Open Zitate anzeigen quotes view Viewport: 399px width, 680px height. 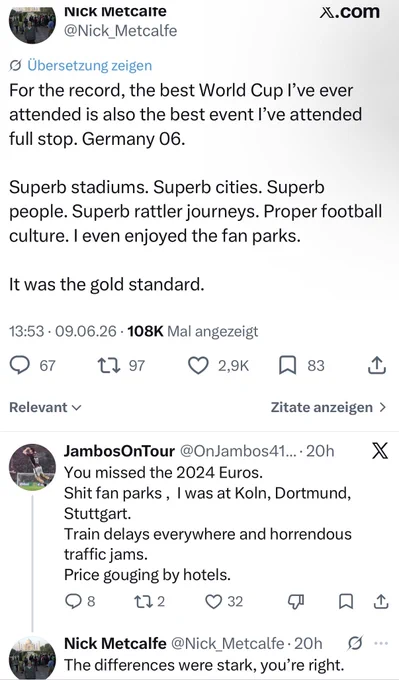click(328, 407)
